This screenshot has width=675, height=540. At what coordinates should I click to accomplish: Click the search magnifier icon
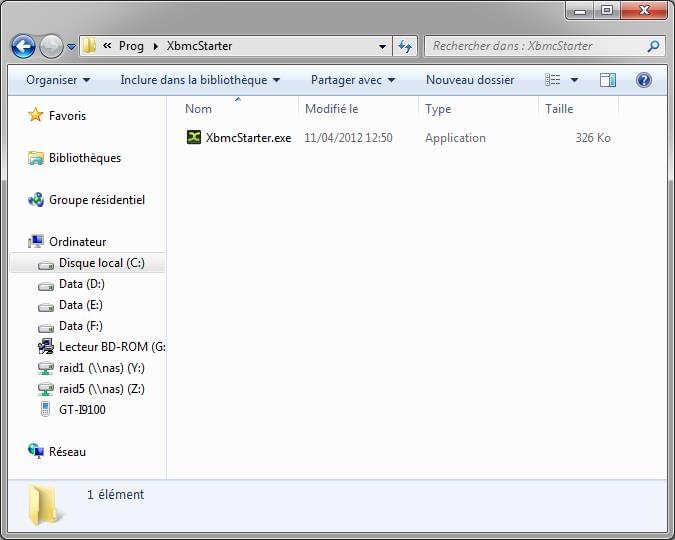(654, 46)
